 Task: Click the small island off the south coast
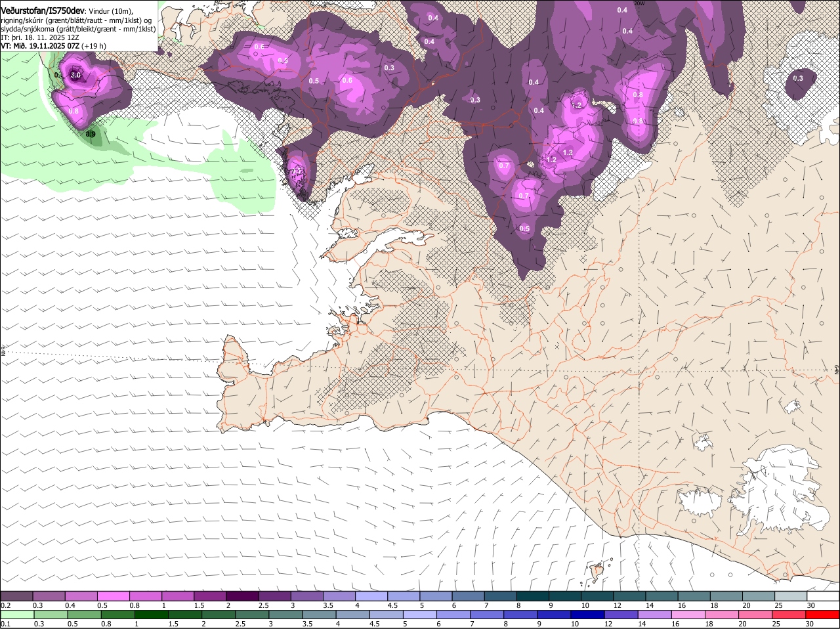(x=597, y=572)
